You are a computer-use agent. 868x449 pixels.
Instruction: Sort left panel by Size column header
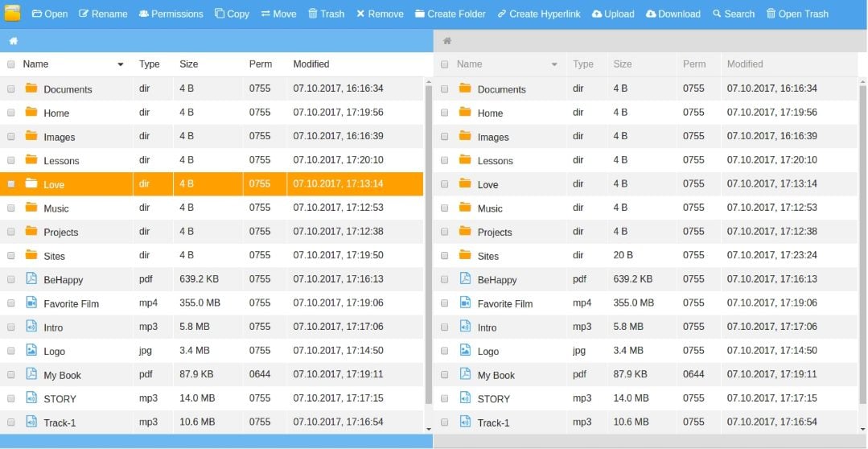(x=188, y=64)
